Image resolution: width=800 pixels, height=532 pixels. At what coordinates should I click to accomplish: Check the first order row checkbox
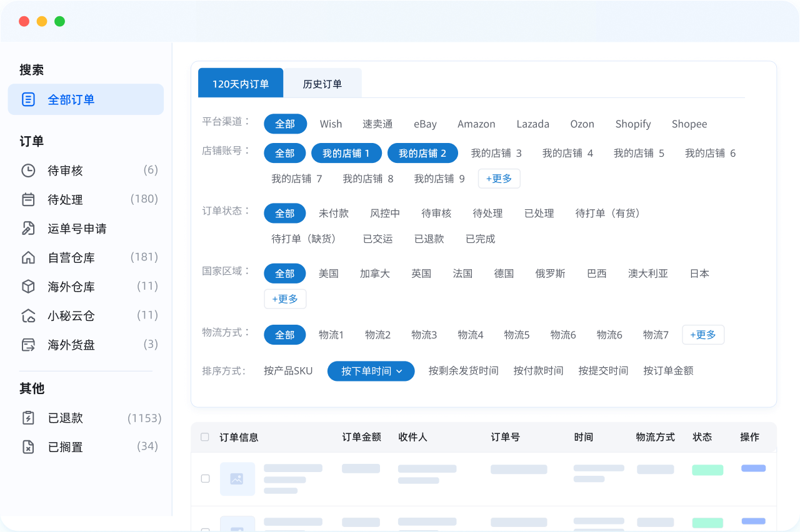click(x=205, y=479)
